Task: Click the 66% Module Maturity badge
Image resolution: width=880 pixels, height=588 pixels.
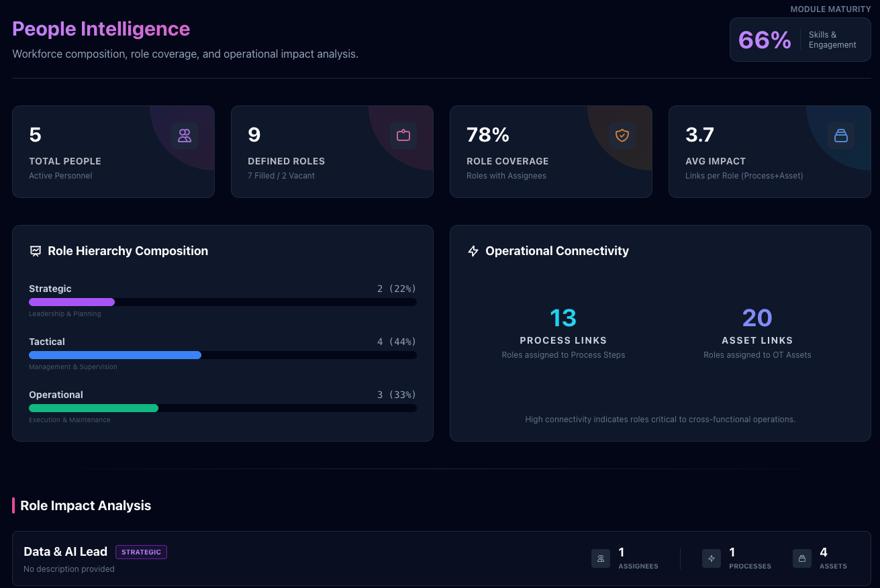Action: pos(765,40)
